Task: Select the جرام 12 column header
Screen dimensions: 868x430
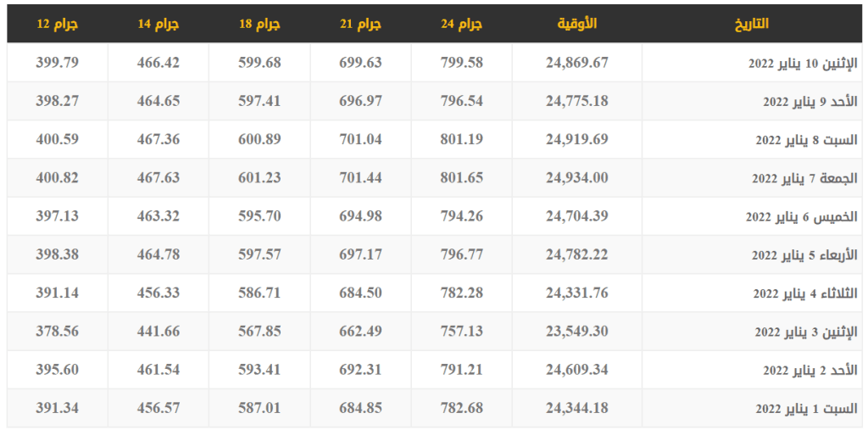Action: [x=57, y=24]
